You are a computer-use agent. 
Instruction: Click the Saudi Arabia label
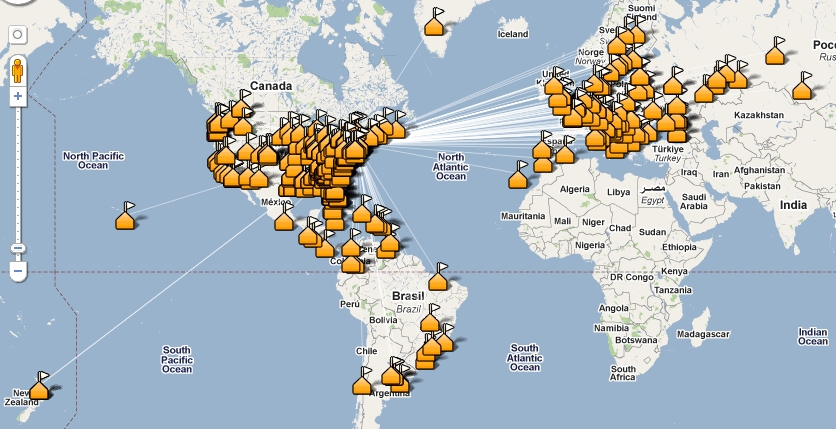(x=694, y=201)
